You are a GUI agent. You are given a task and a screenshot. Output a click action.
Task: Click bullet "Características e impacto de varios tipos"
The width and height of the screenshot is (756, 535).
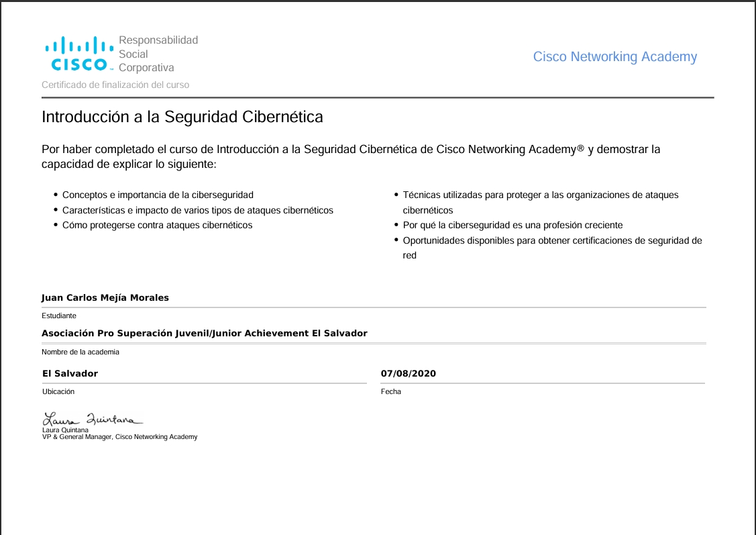(198, 210)
